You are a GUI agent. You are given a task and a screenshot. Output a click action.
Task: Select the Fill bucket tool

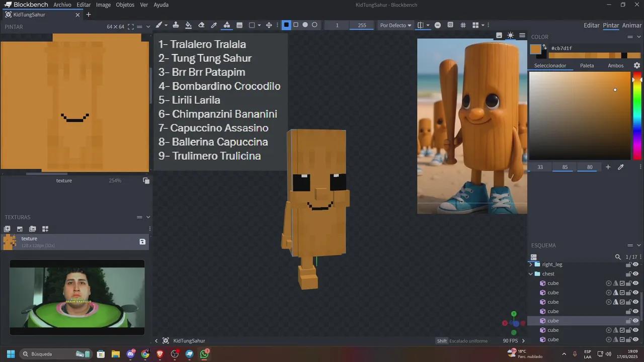tap(188, 25)
